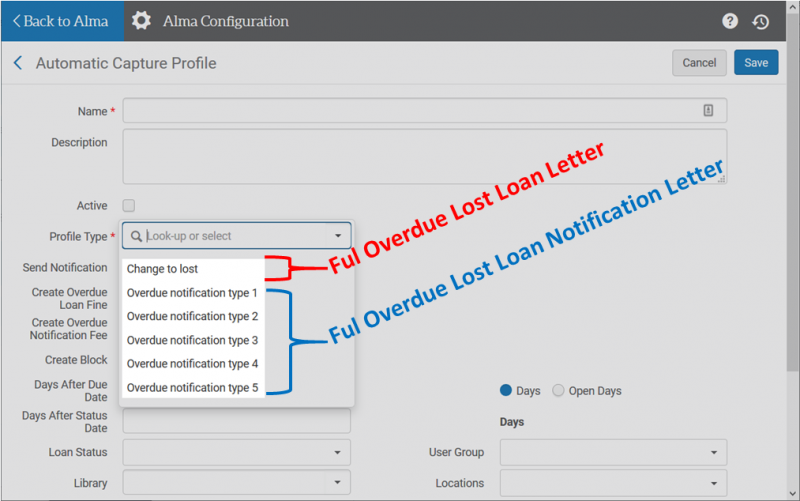Image resolution: width=800 pixels, height=501 pixels.
Task: Go Back to Alma
Action: pyautogui.click(x=61, y=21)
